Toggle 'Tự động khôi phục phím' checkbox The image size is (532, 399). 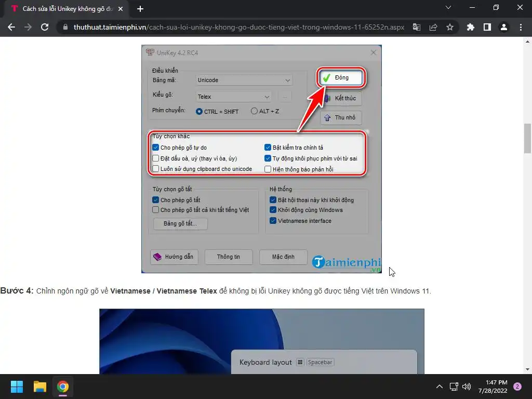pos(268,158)
